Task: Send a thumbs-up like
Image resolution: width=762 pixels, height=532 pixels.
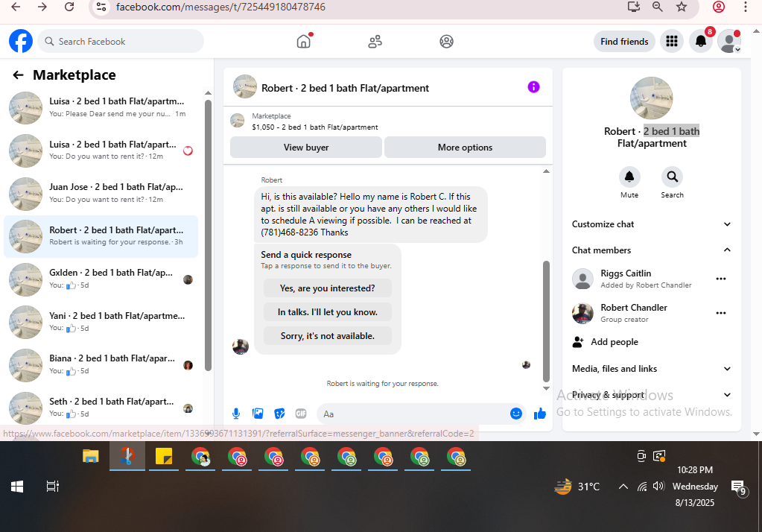Action: point(540,414)
